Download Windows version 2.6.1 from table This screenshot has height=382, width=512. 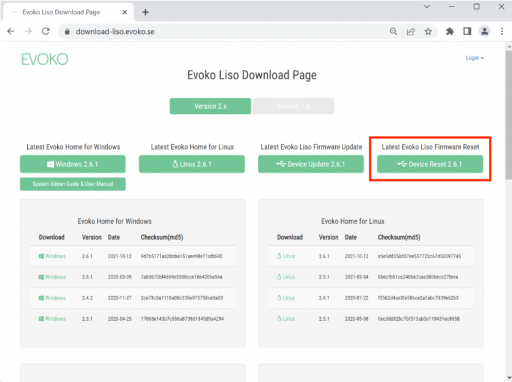click(x=52, y=256)
